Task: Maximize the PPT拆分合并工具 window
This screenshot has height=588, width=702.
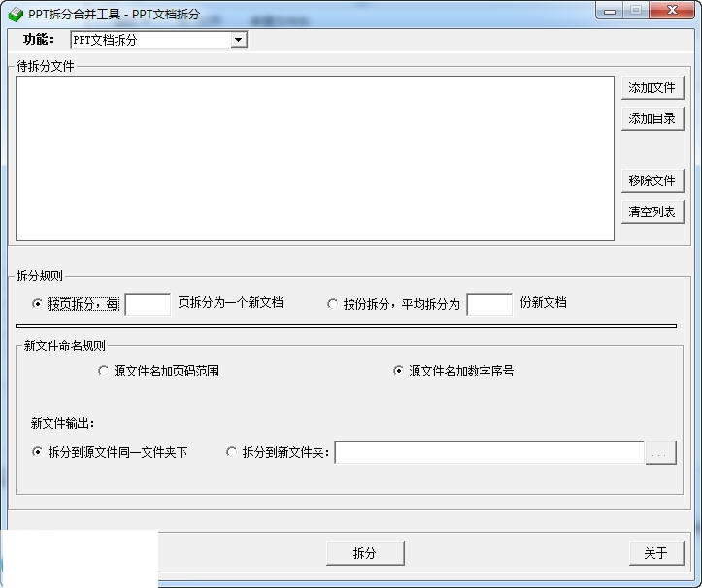Action: click(636, 11)
